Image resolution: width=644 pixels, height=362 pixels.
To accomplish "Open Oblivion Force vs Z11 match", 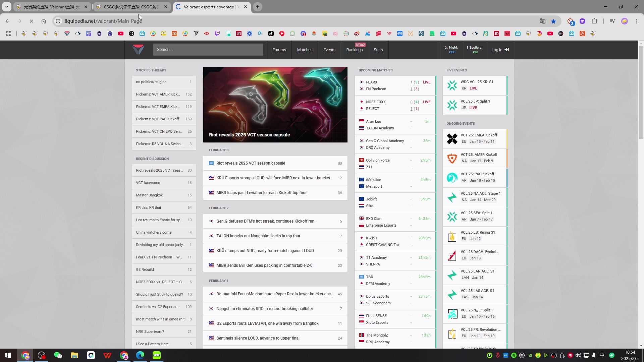I will (395, 164).
